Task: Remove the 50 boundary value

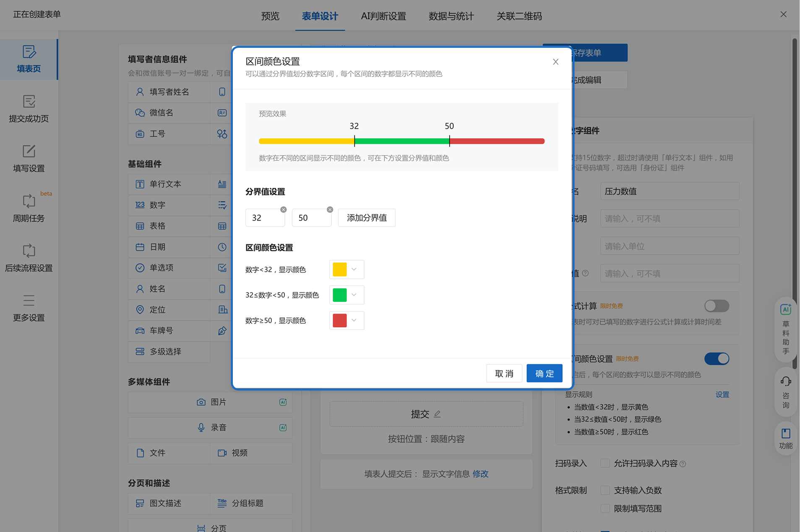Action: tap(330, 210)
